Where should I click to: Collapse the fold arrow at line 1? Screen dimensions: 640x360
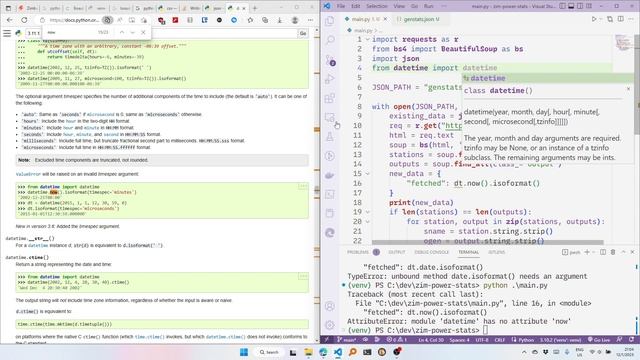tap(367, 40)
